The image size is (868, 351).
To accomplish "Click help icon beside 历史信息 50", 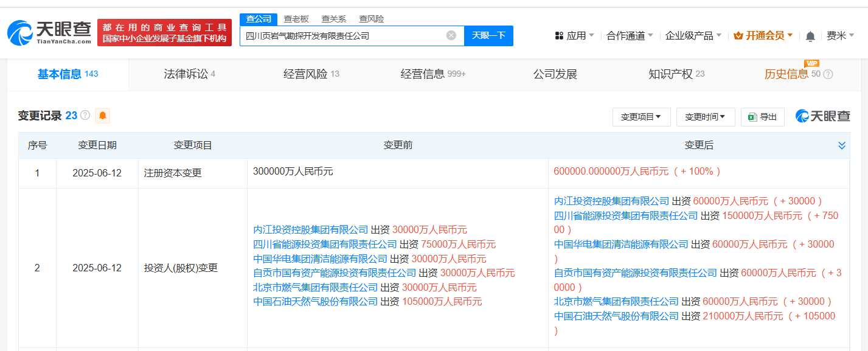I will click(x=828, y=74).
